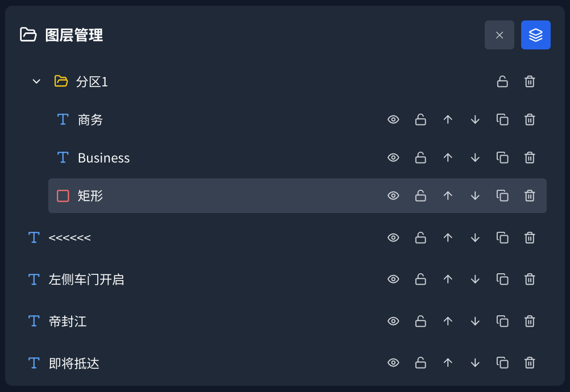Toggle visibility of the <<<<<< layer
570x392 pixels.
pyautogui.click(x=393, y=237)
